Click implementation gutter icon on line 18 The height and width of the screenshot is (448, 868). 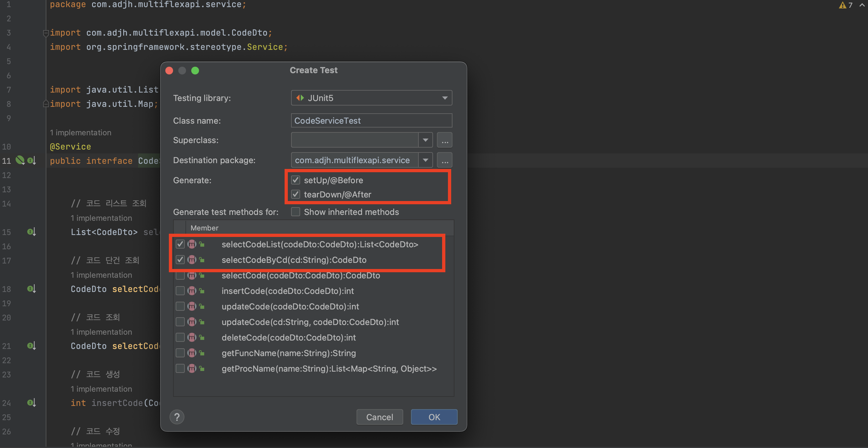(31, 289)
